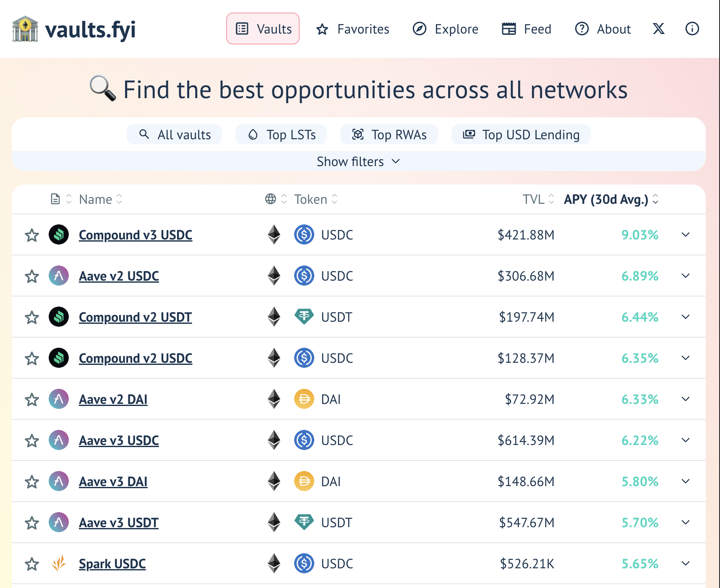Expand Aave v3 USDC row details
Image resolution: width=720 pixels, height=588 pixels.
(x=686, y=440)
